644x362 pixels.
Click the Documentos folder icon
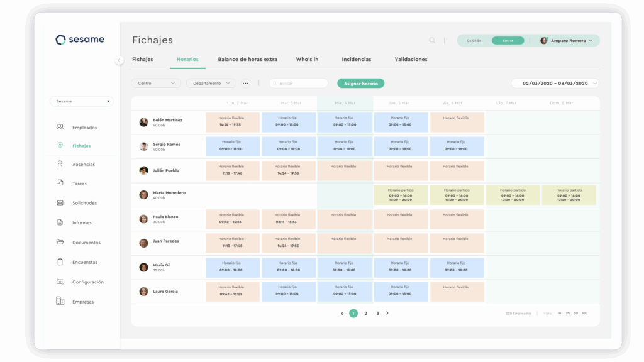tap(60, 242)
